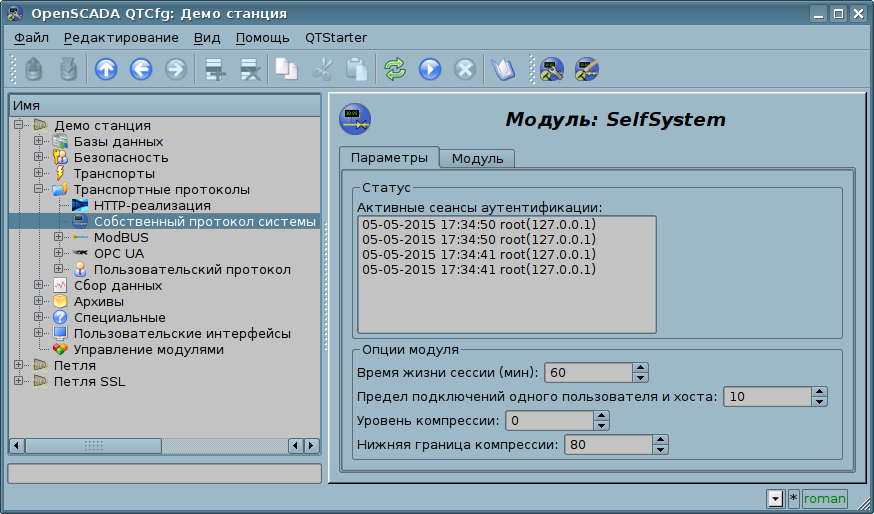Click the Безопасность security icon
Screen dimensions: 874x514
(60, 158)
